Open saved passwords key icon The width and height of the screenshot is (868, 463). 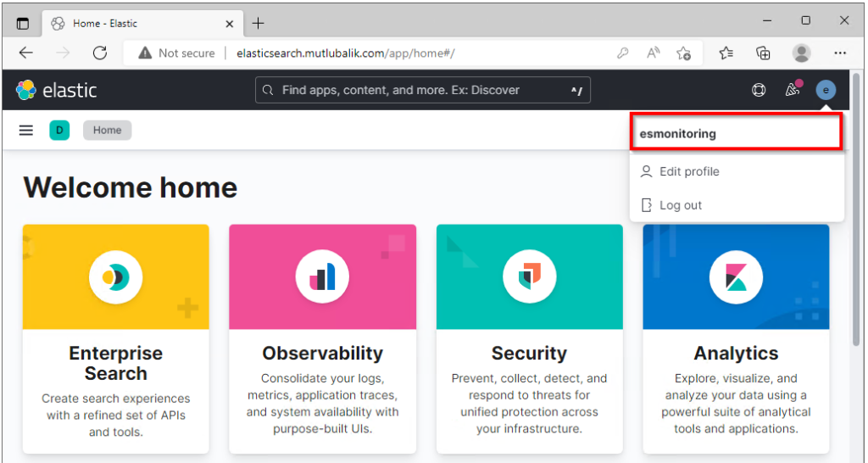[x=623, y=53]
